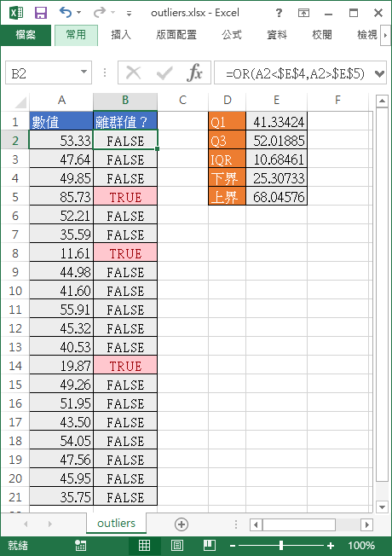
Task: Zoom in with the plus button
Action: click(x=331, y=546)
